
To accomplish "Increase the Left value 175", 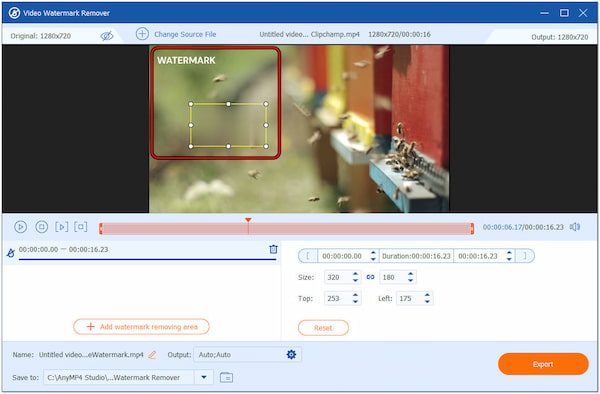I will pyautogui.click(x=427, y=295).
